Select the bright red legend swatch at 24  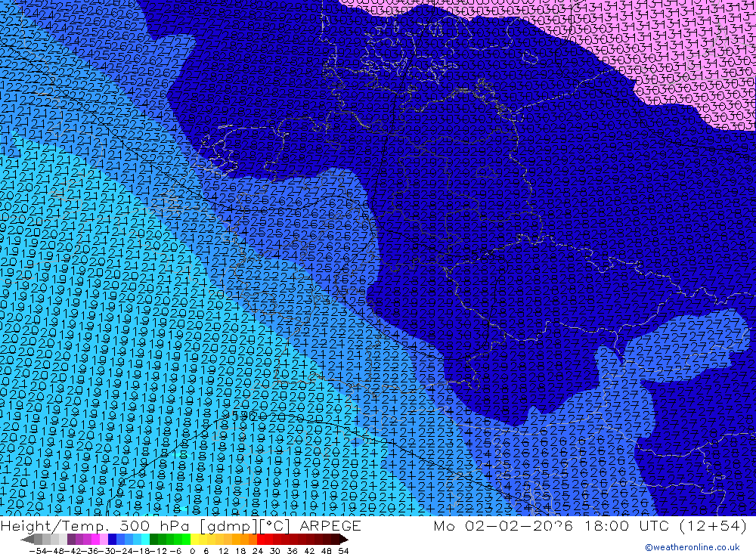[260, 539]
